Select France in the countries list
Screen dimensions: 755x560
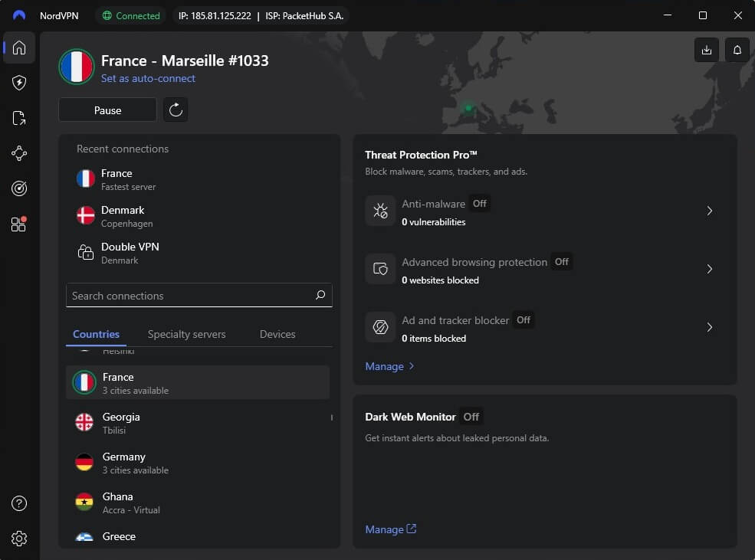[198, 383]
